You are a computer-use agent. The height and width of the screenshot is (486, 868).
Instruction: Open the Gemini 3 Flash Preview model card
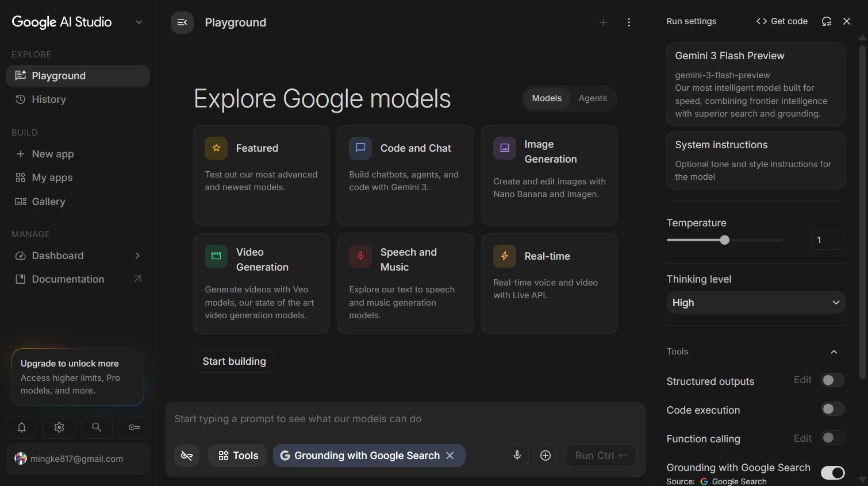756,84
